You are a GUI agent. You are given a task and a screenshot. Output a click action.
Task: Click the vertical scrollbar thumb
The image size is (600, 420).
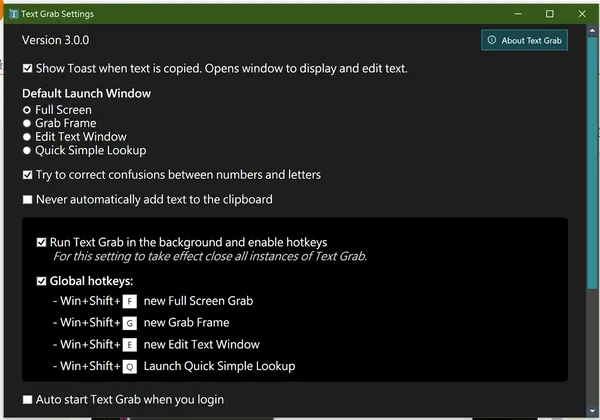click(x=592, y=163)
